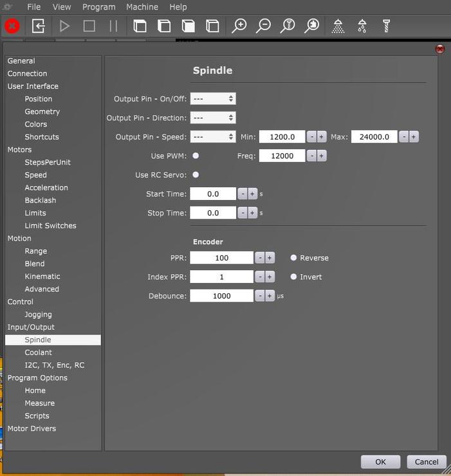Click the Zoom In magnifier icon
Image resolution: width=451 pixels, height=476 pixels.
[x=239, y=26]
